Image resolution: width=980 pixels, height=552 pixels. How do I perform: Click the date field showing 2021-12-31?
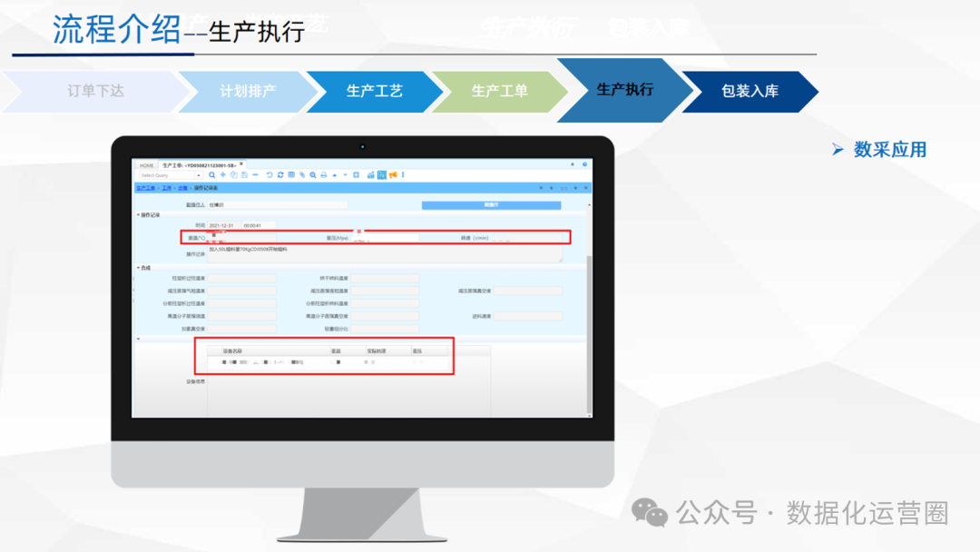click(x=224, y=225)
